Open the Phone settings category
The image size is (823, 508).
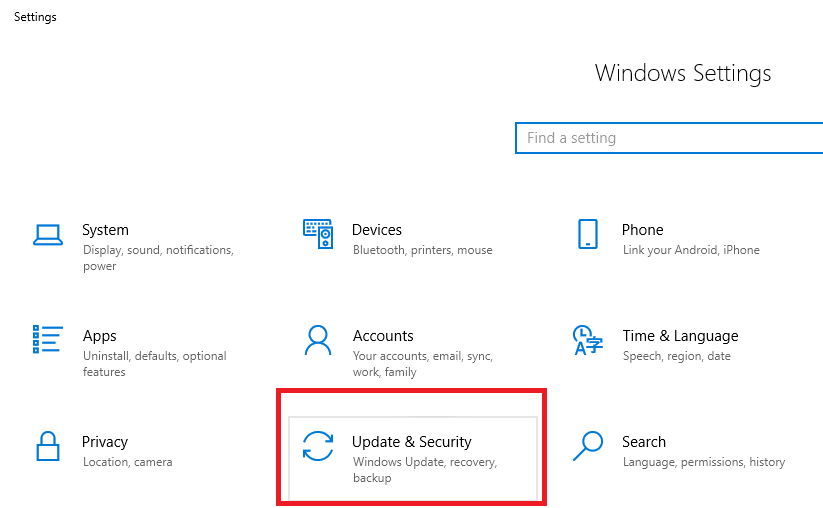[x=642, y=230]
